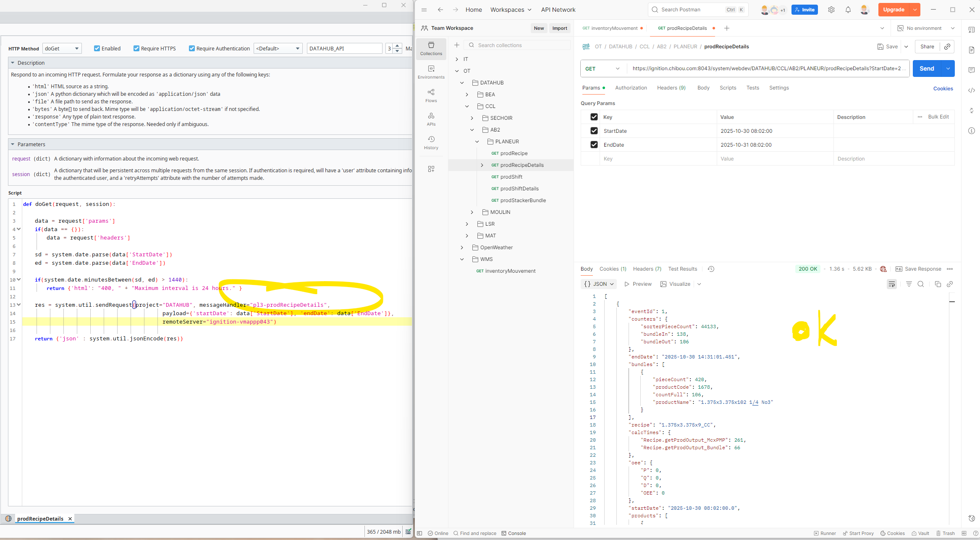Copy the response body icon

938,284
